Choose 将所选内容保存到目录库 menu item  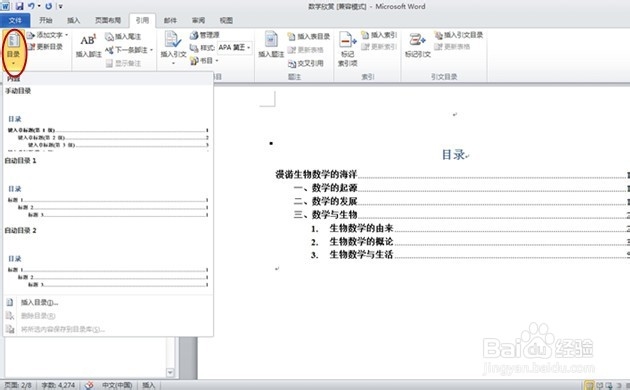coord(108,329)
